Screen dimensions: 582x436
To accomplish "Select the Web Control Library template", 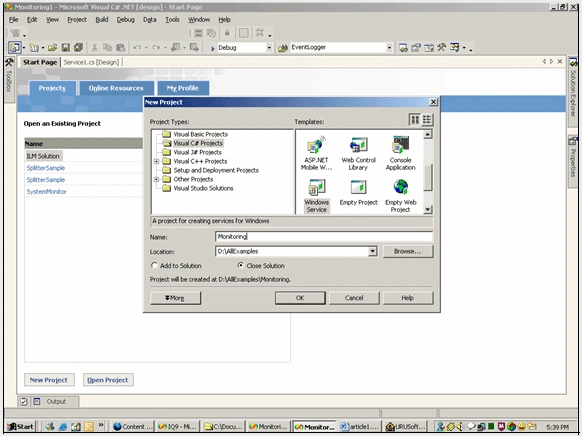I will (x=359, y=153).
